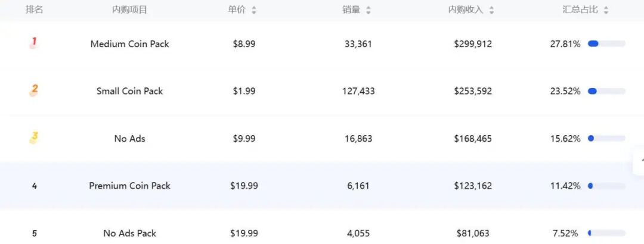The height and width of the screenshot is (244, 644).
Task: Click the No Ads Pack name
Action: (129, 233)
